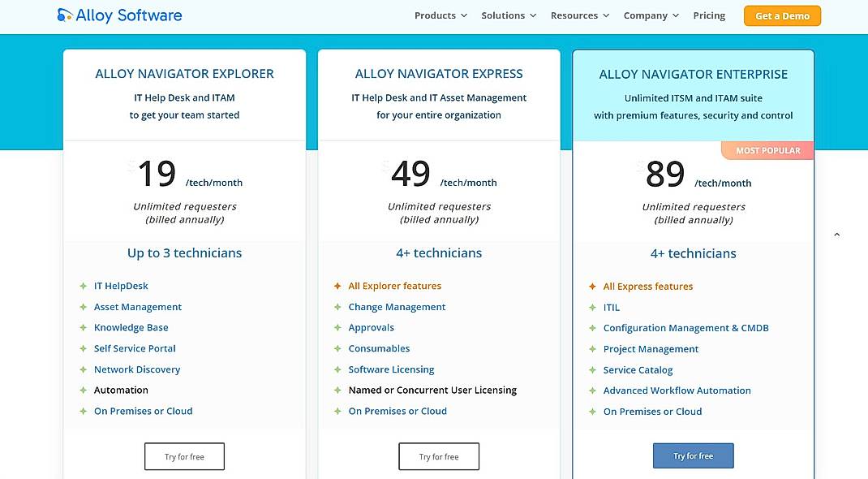Viewport: 868px width, 479px height.
Task: Click the Automation feature text
Action: click(x=121, y=390)
